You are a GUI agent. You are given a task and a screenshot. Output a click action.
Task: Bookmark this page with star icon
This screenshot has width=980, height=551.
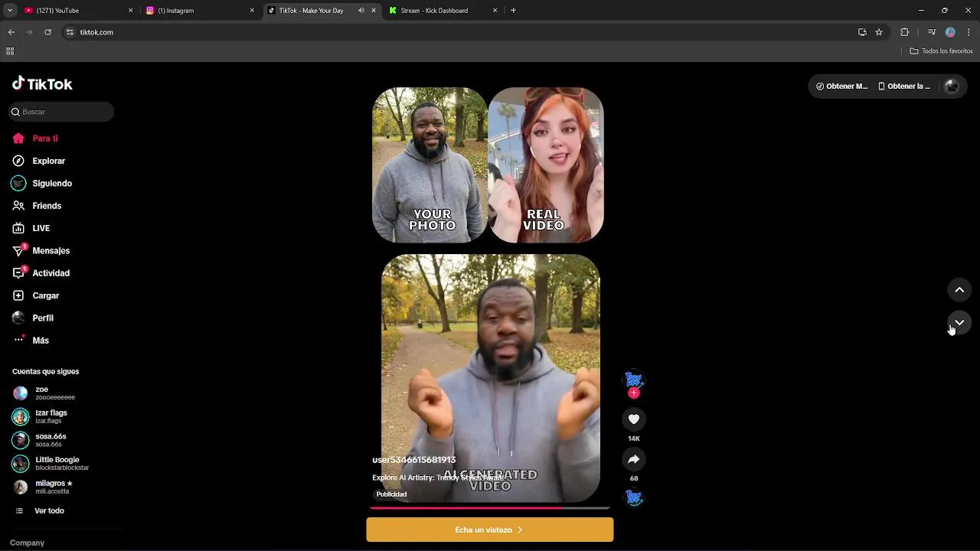tap(879, 32)
